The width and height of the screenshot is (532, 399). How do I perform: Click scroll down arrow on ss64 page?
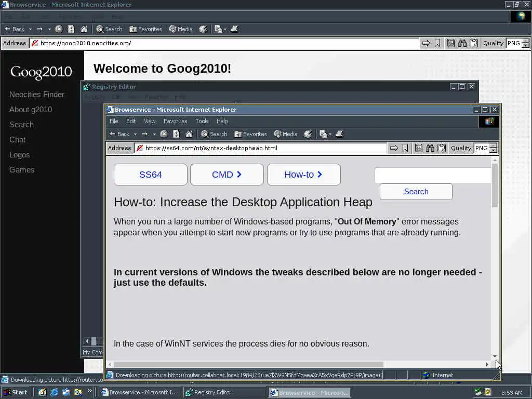pos(495,356)
